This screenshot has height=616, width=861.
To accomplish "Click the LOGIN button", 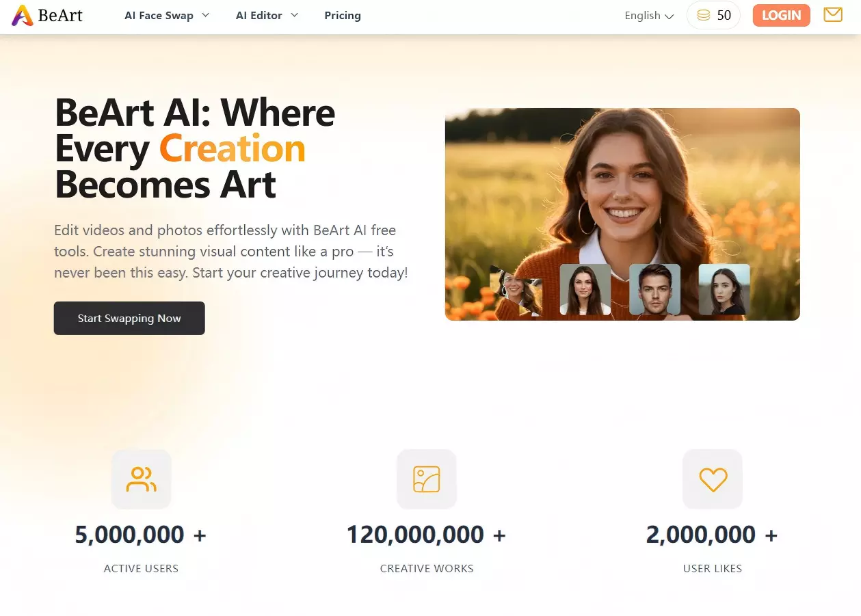I will tap(781, 15).
